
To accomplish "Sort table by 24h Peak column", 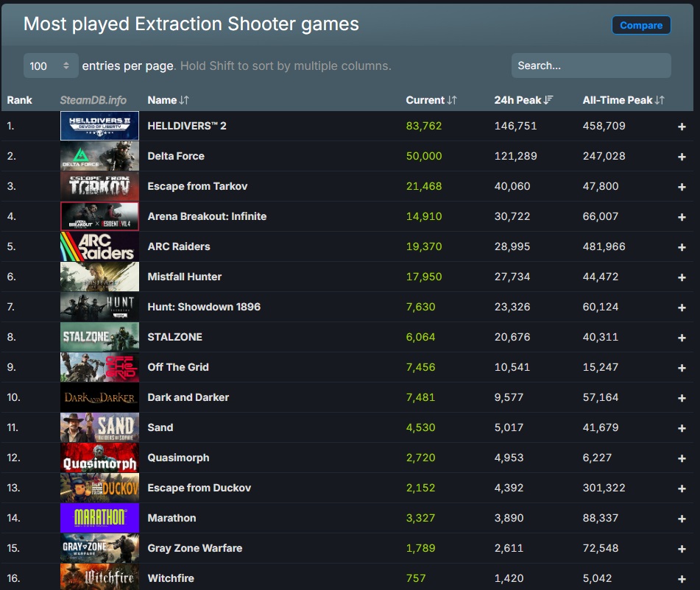I will [x=523, y=100].
